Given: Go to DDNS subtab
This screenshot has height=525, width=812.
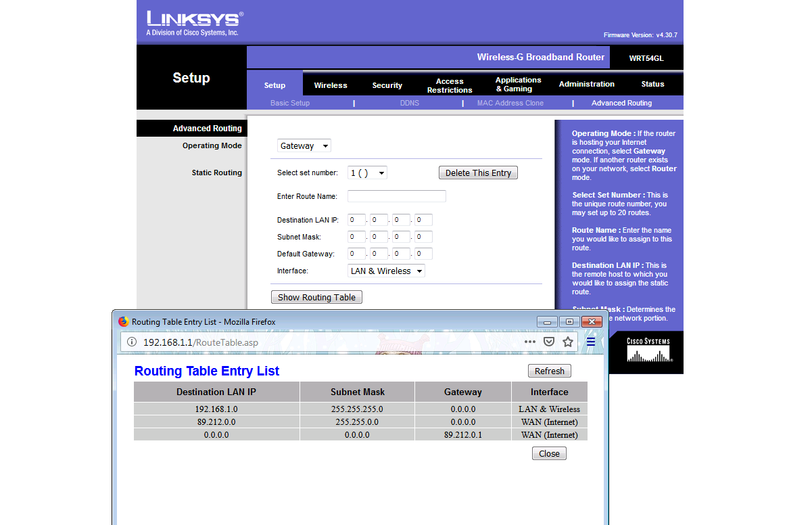Looking at the screenshot, I should (x=410, y=104).
